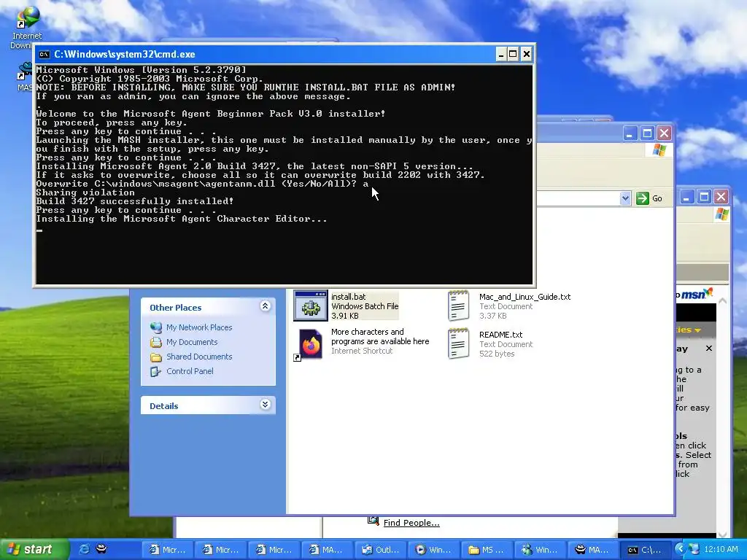Select the README.txt file name
747x560 pixels.
(x=500, y=335)
